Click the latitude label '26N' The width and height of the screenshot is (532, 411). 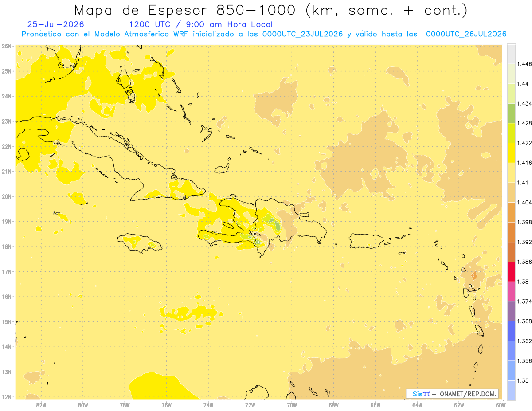point(7,46)
